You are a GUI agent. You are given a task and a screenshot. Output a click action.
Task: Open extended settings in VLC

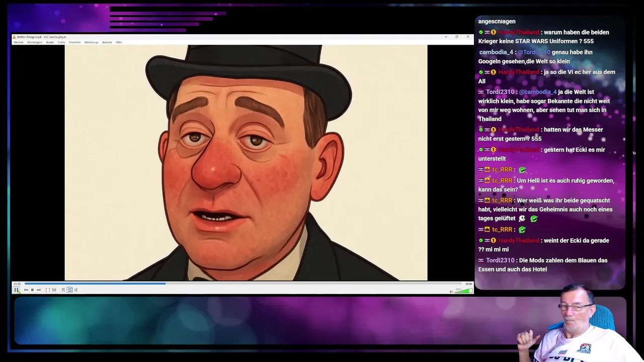click(54, 290)
